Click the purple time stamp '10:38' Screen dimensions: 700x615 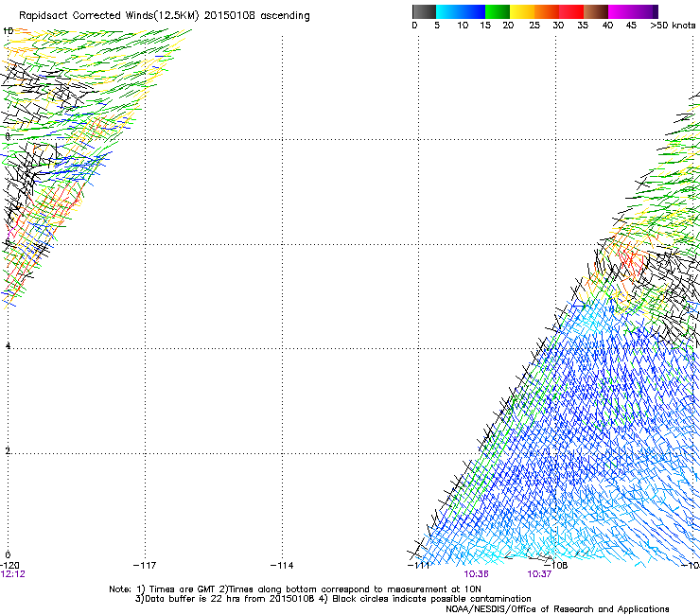point(476,574)
